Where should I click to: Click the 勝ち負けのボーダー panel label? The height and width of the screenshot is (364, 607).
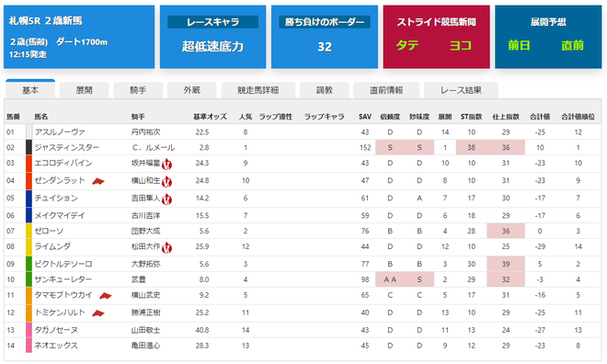325,22
